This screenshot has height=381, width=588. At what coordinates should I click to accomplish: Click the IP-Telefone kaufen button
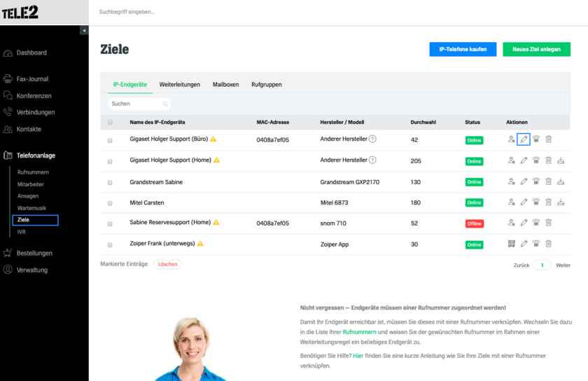(463, 49)
